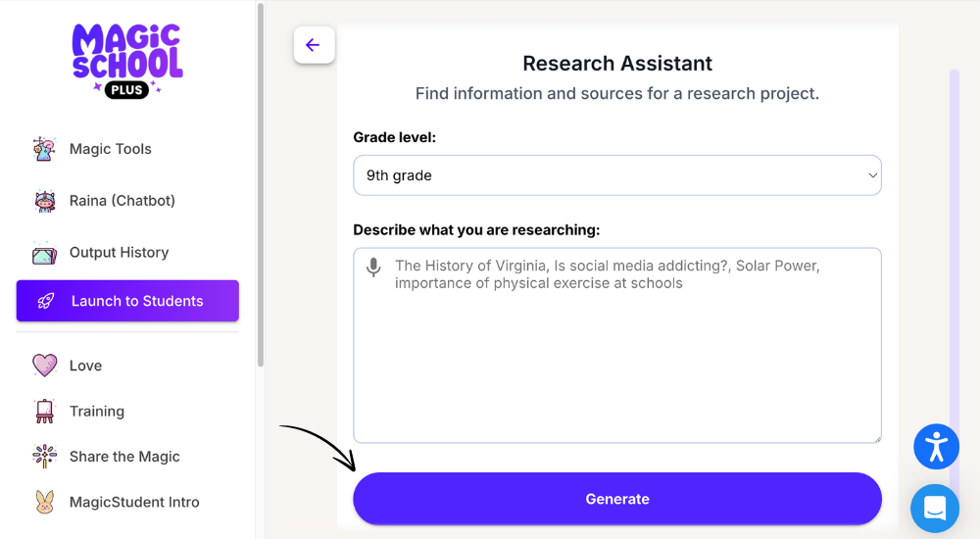Click the rocket icon on Launch to Students

pyautogui.click(x=46, y=301)
